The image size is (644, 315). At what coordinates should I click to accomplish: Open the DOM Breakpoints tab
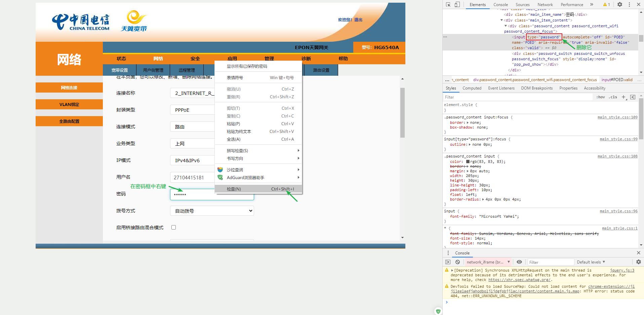537,88
